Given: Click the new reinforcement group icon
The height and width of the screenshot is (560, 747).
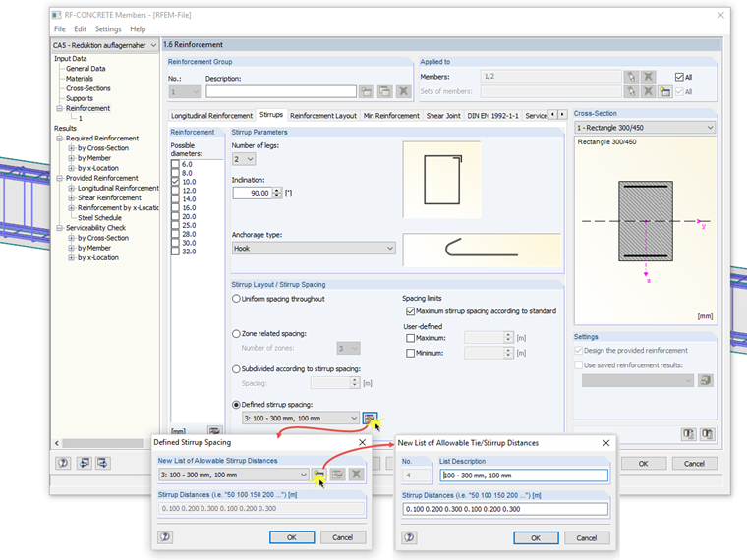Looking at the screenshot, I should [x=367, y=91].
